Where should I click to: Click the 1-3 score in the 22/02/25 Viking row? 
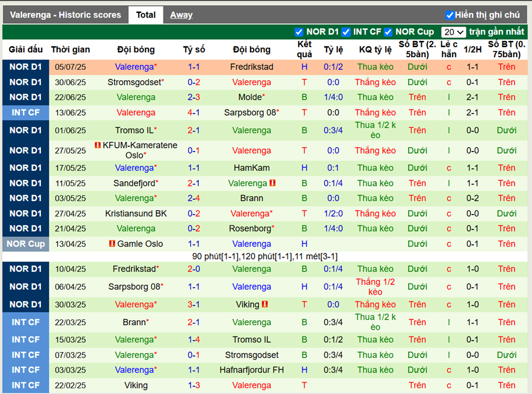194,385
